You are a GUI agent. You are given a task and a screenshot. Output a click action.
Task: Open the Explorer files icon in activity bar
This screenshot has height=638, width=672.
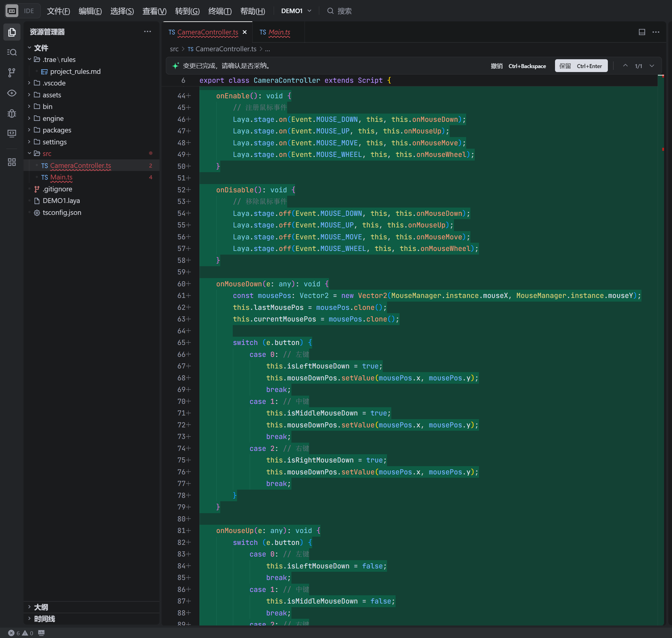pyautogui.click(x=12, y=32)
